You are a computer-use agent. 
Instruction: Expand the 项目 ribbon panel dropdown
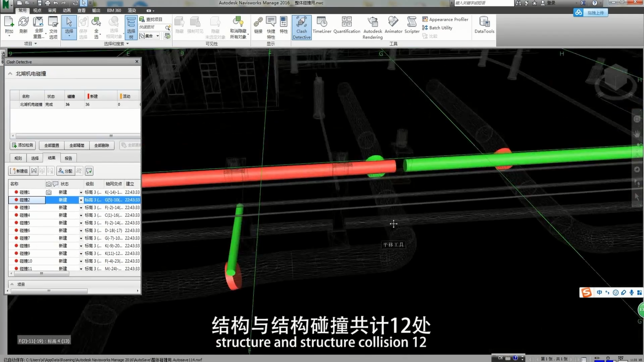click(x=31, y=44)
